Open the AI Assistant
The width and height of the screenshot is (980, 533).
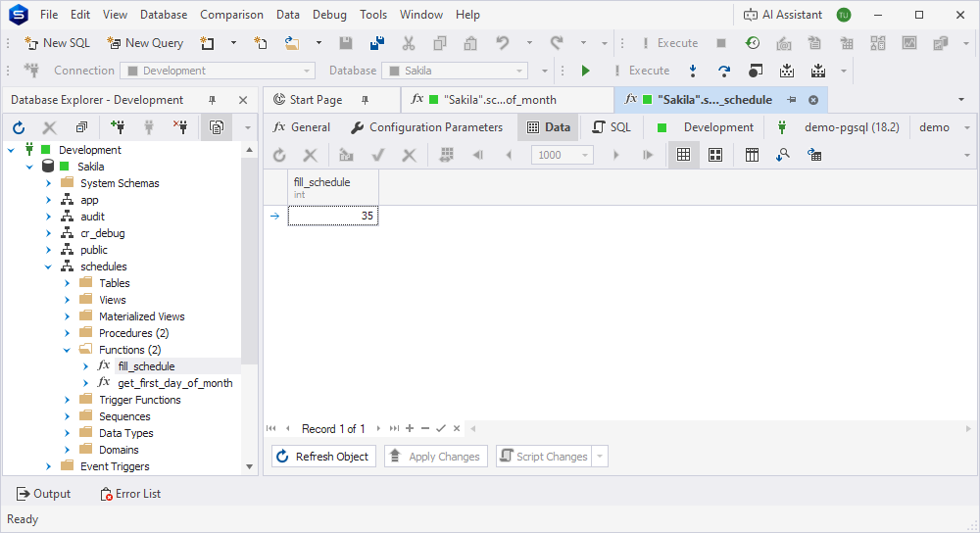click(x=782, y=15)
